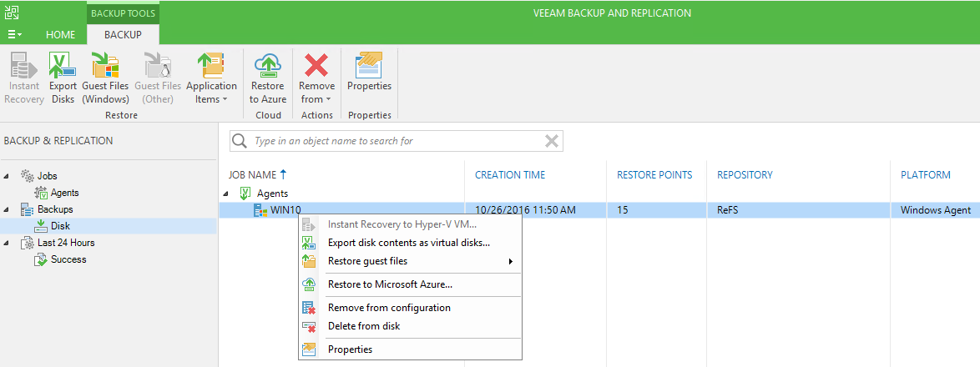The image size is (980, 367).
Task: Click the Veeam logo icon in title bar
Action: pos(12,13)
